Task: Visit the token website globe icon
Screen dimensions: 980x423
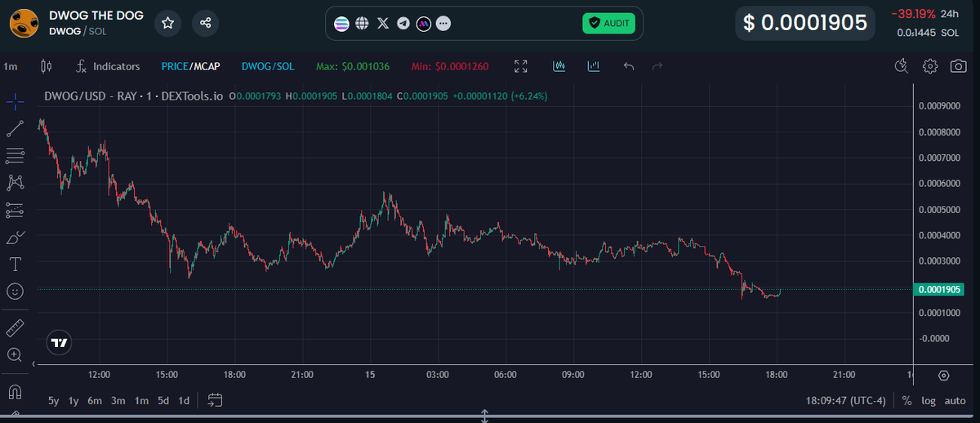Action: [363, 24]
